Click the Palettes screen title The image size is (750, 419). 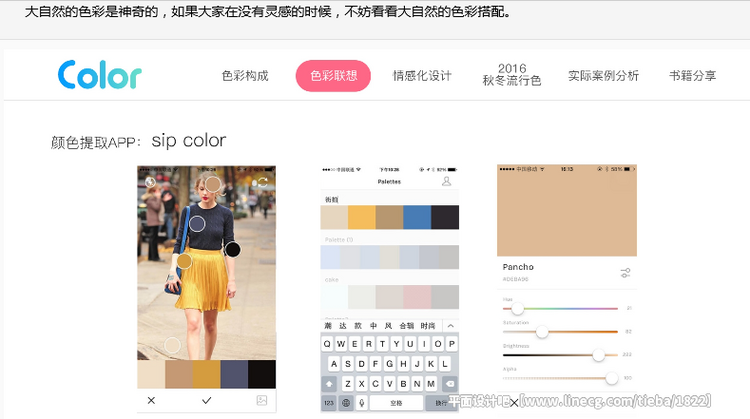(x=389, y=182)
